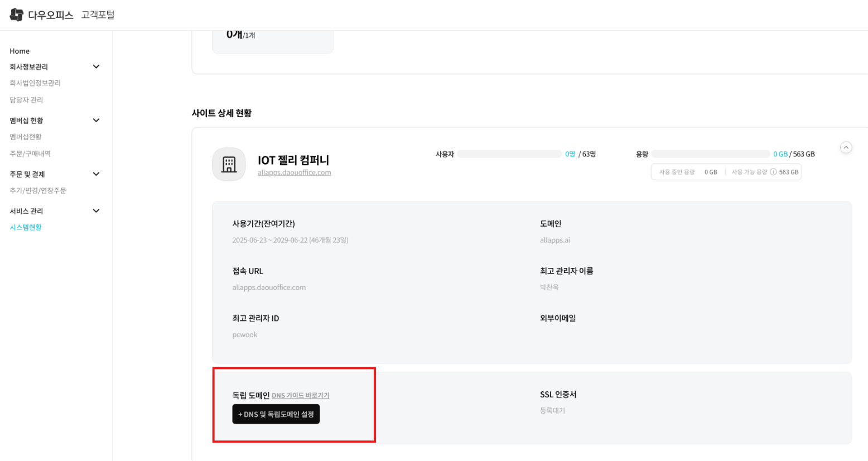
Task: Click the 용량 storage progress bar
Action: pyautogui.click(x=710, y=154)
